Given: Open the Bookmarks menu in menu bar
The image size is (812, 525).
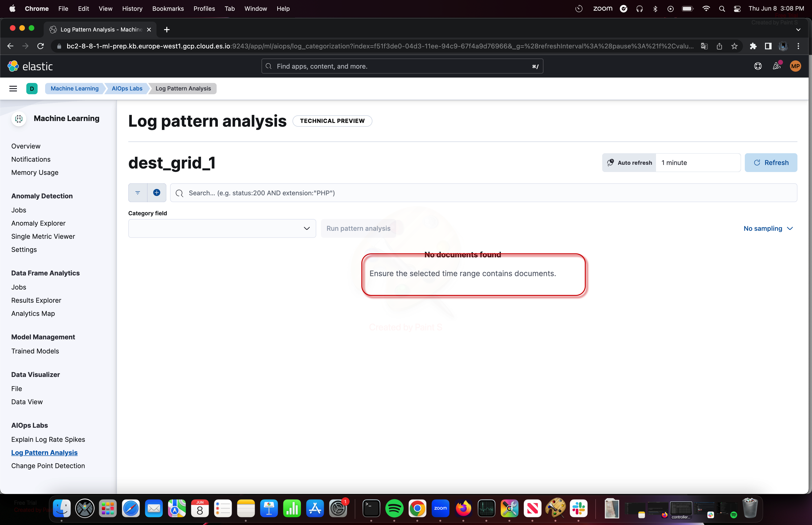Looking at the screenshot, I should pos(168,8).
